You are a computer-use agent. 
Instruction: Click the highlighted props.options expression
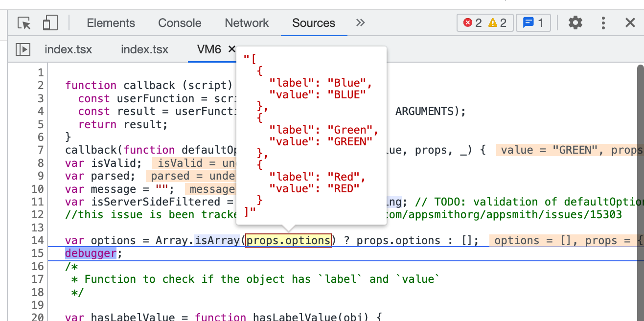(x=288, y=240)
